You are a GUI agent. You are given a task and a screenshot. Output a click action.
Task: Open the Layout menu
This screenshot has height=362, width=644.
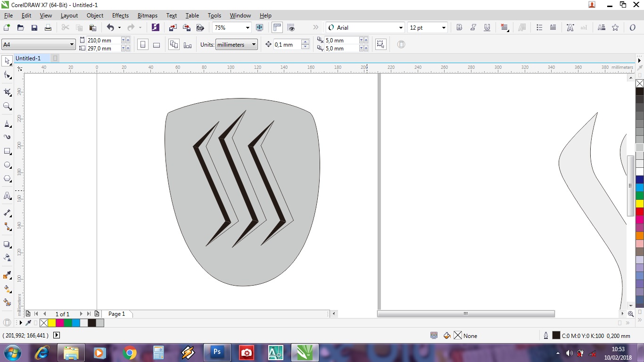click(69, 16)
